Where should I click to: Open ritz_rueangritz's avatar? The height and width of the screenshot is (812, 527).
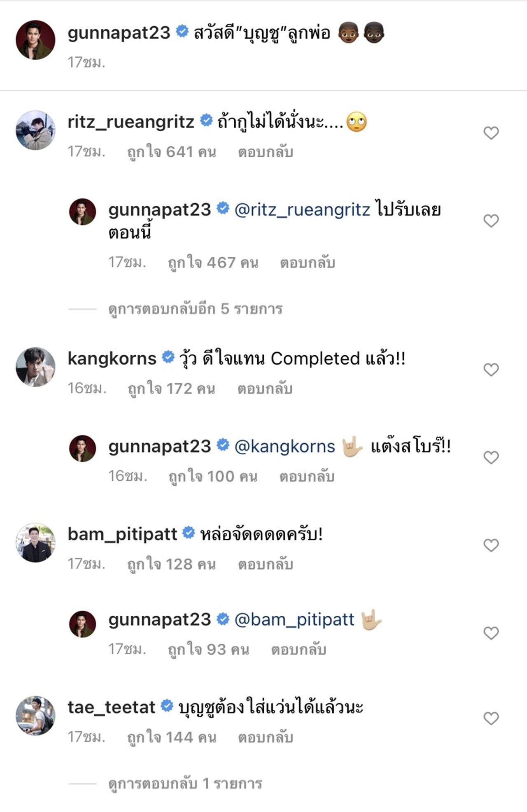point(35,130)
